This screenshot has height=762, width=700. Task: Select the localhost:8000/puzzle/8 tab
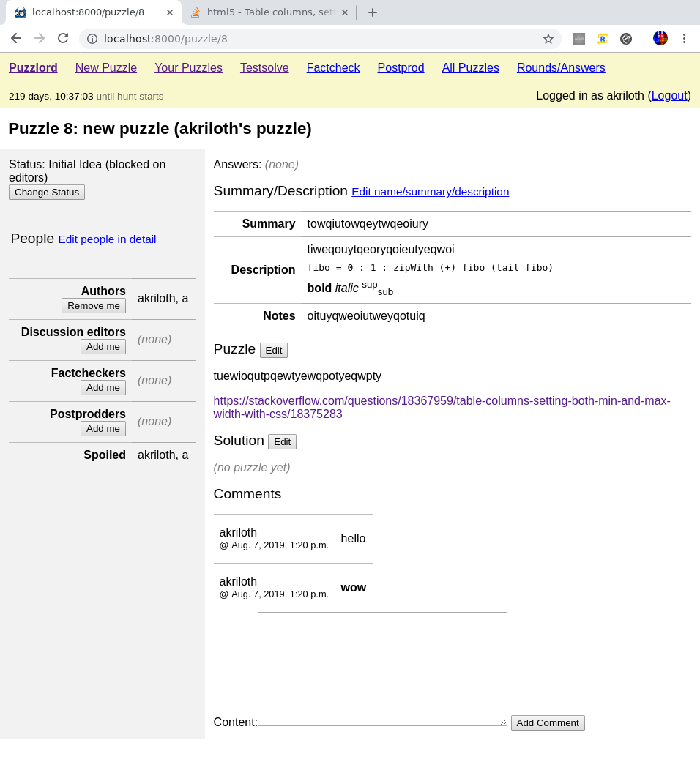92,12
